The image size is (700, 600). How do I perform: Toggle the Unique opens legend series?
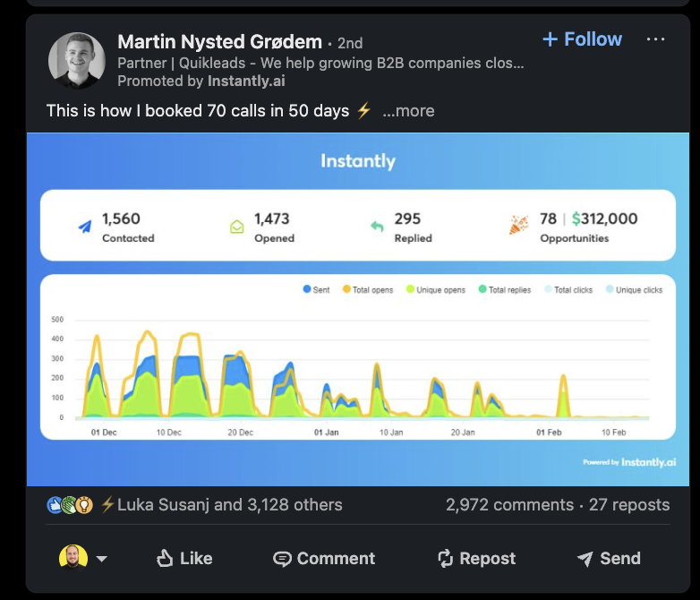[436, 289]
